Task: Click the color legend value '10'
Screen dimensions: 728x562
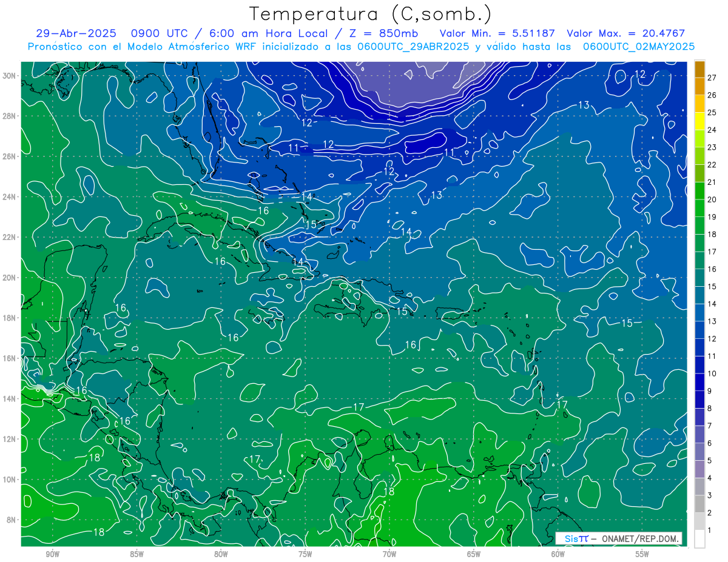Action: (712, 373)
